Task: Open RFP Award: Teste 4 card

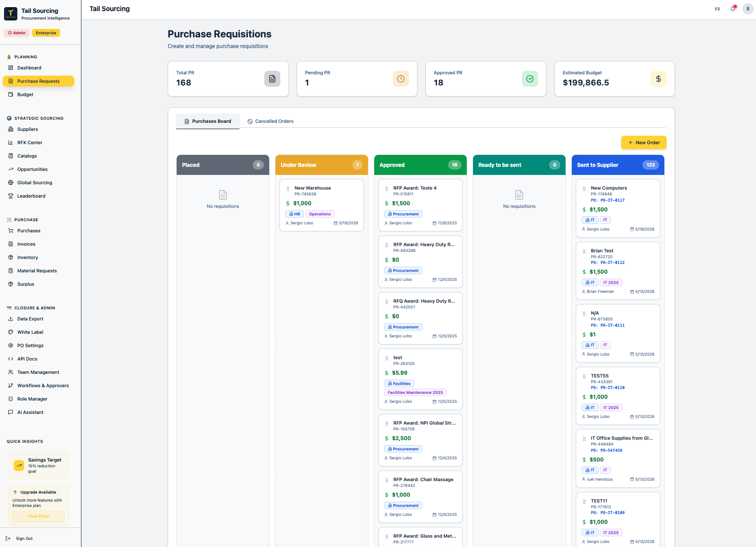Action: (x=420, y=205)
